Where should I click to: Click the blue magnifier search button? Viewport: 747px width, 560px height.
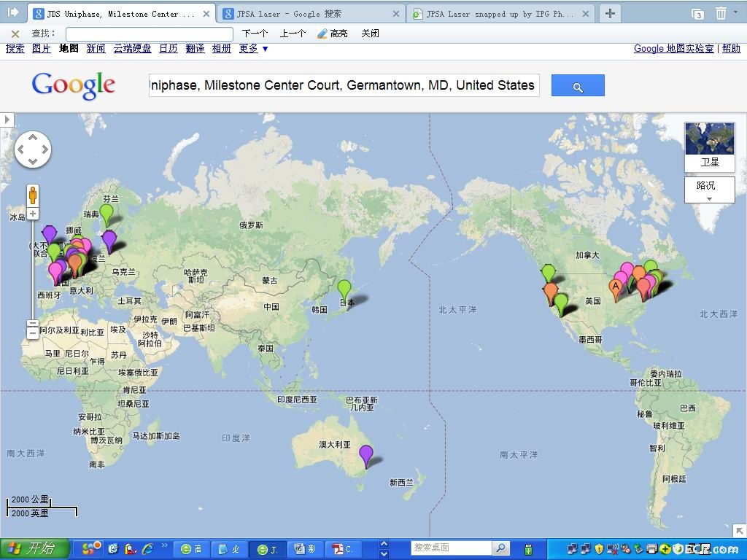578,86
